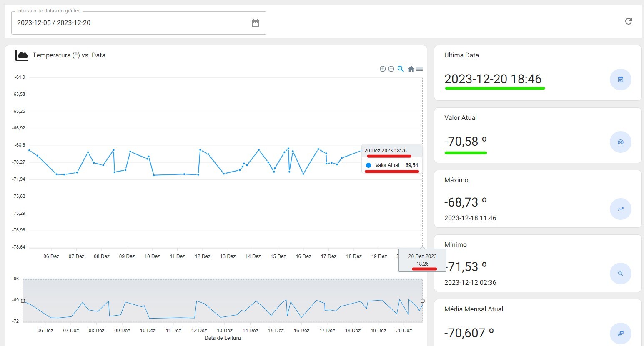Click the Média Mensal Atual icon button
Screen dimensions: 644x346
click(x=620, y=333)
